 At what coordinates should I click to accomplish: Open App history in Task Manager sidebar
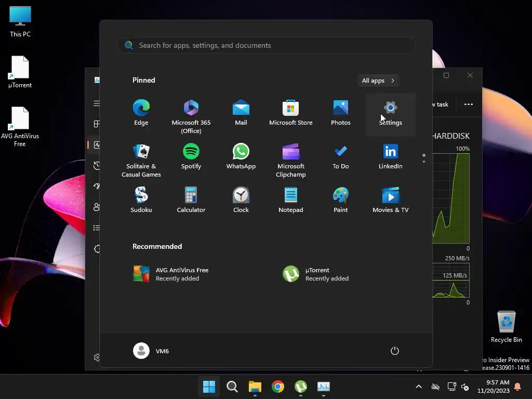[x=97, y=166]
